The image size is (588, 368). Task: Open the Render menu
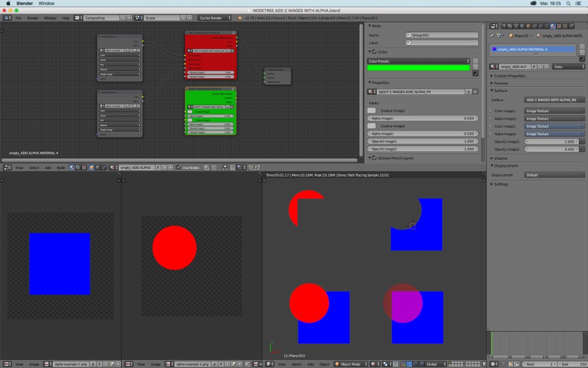tap(33, 18)
